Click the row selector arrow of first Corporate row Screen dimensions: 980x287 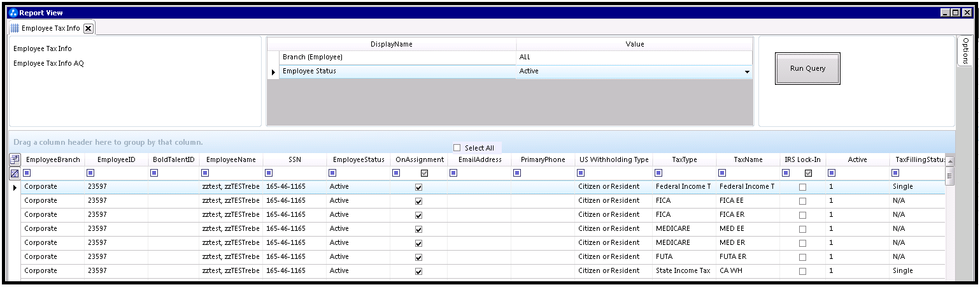pos(14,188)
